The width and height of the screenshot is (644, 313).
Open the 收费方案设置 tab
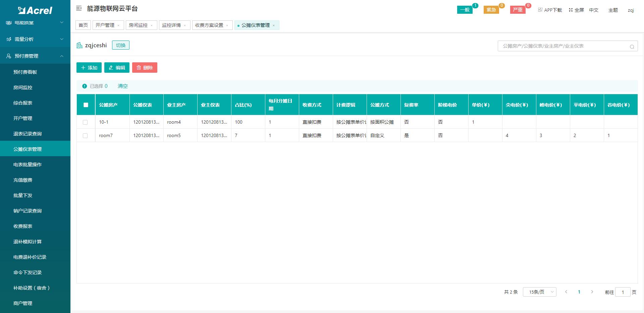(210, 25)
